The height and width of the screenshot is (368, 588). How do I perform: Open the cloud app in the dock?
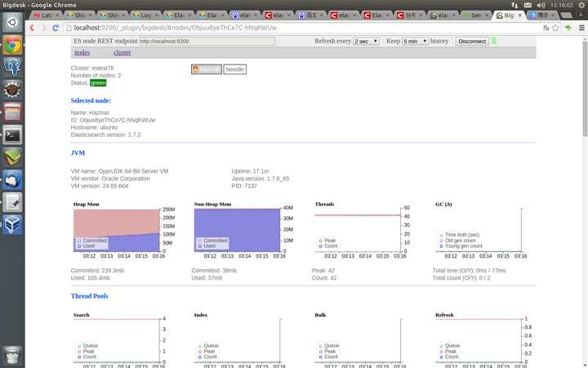coord(12,180)
